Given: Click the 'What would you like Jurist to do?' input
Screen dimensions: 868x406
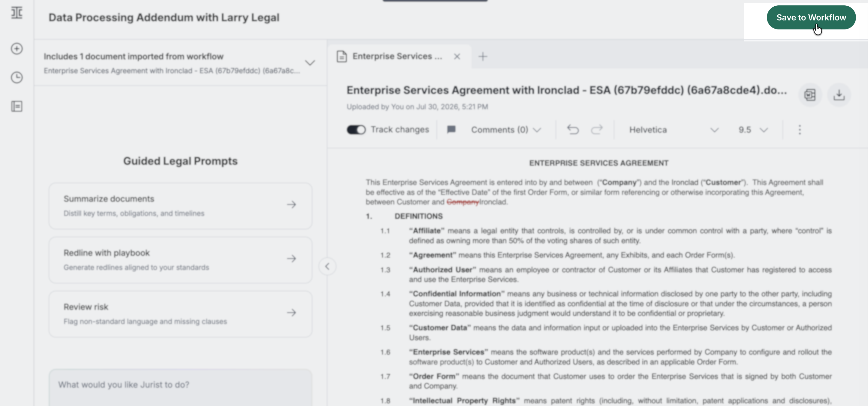Looking at the screenshot, I should pyautogui.click(x=180, y=387).
